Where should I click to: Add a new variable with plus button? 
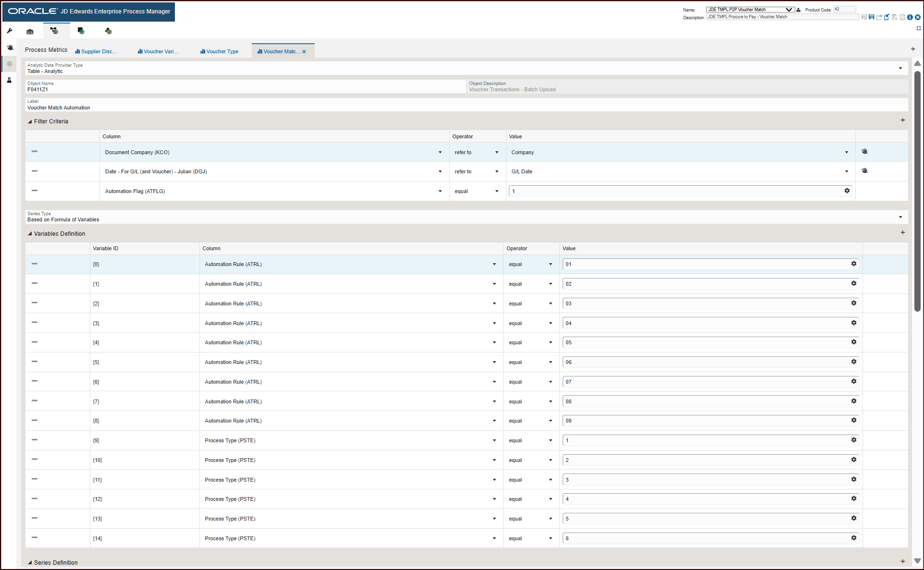(902, 232)
